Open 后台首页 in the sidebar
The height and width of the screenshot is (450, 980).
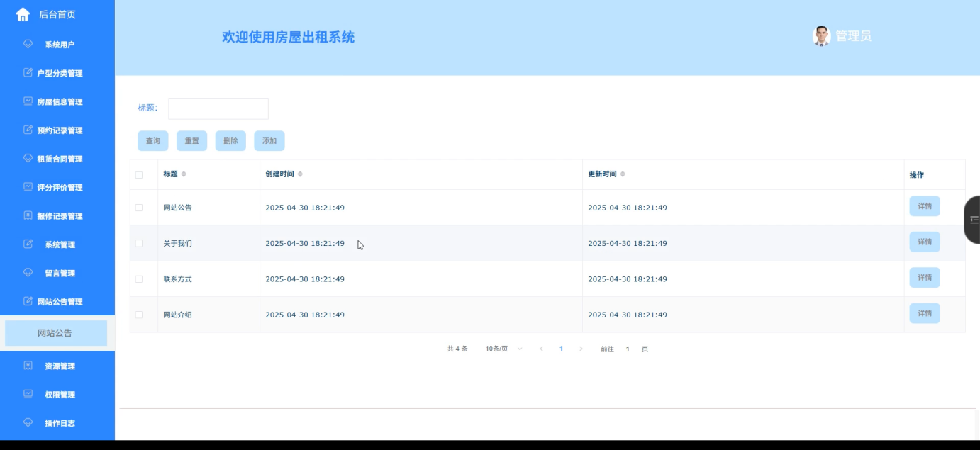pyautogui.click(x=57, y=14)
